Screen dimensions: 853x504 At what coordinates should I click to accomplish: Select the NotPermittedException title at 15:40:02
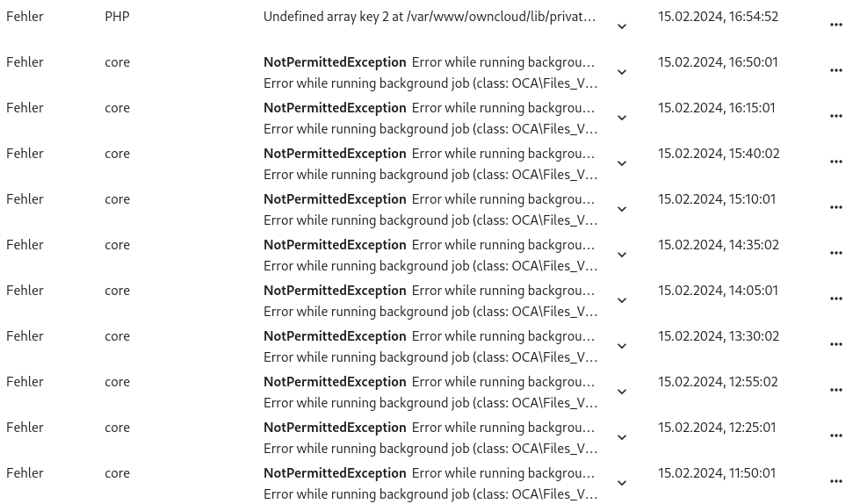[x=335, y=154]
